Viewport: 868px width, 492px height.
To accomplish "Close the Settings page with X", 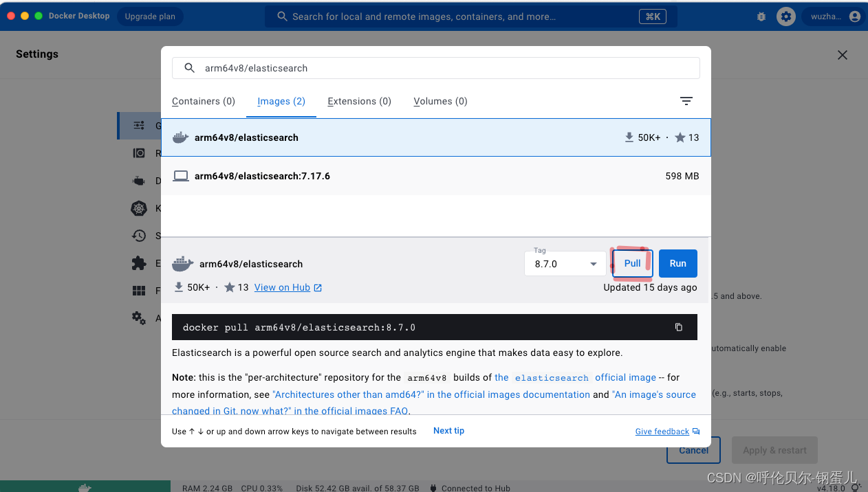I will (x=843, y=55).
